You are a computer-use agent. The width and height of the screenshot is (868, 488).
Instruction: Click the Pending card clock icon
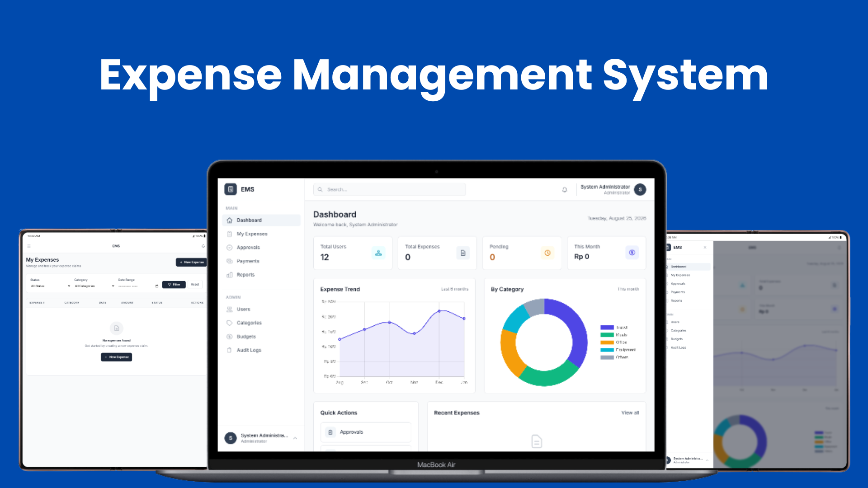click(547, 253)
